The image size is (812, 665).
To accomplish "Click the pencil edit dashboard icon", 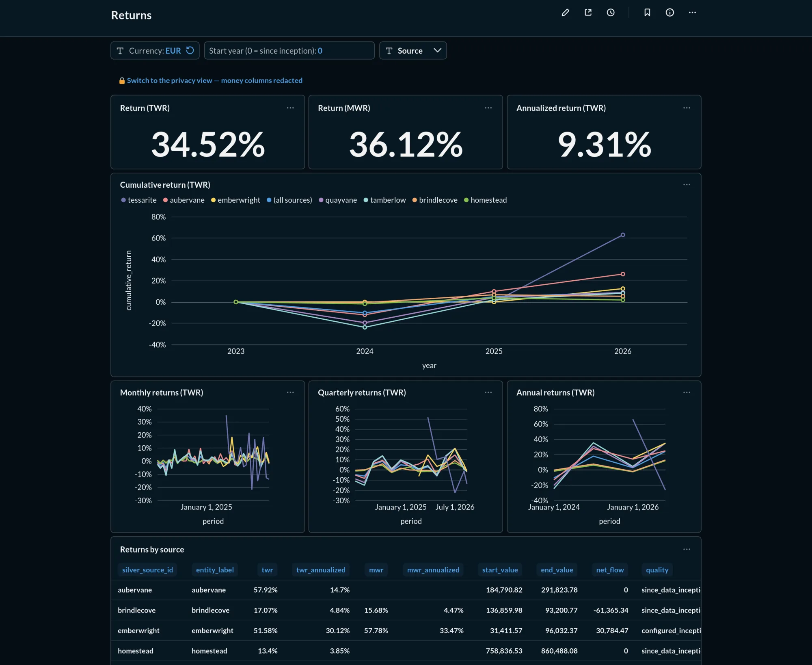I will [x=565, y=13].
